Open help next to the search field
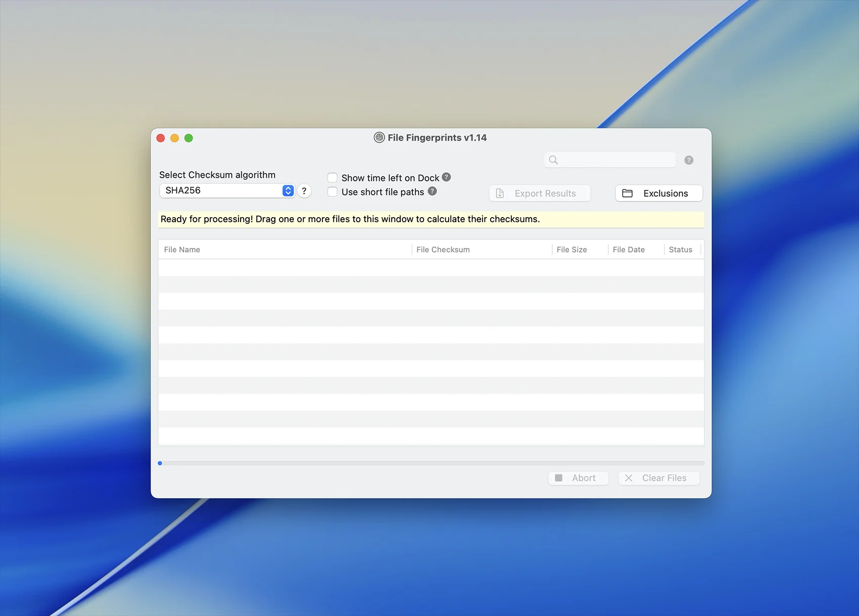Screen dimensions: 859x616 click(689, 160)
